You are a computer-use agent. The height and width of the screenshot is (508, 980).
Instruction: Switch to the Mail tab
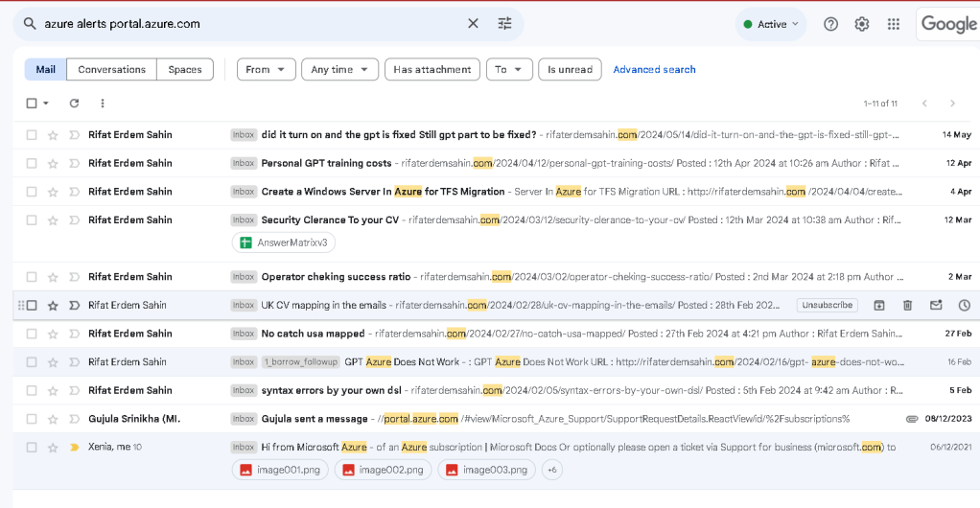(45, 69)
